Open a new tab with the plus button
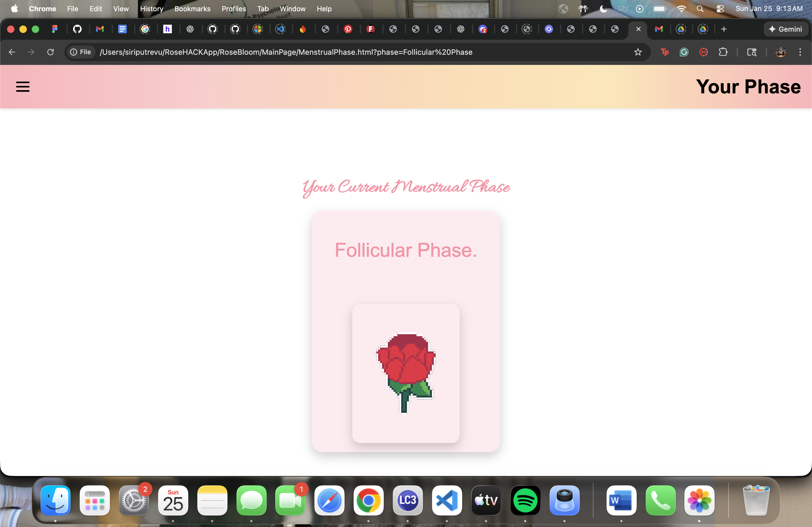Screen dimensions: 812x527 724,29
